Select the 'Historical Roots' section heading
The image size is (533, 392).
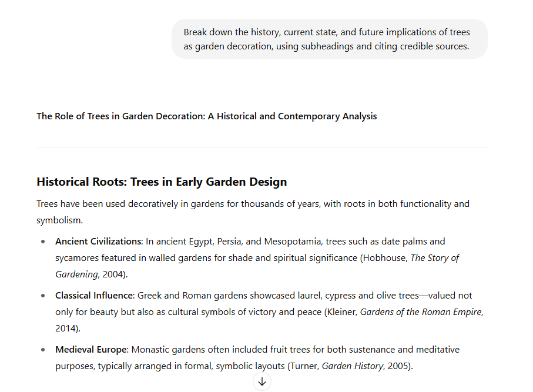(x=162, y=182)
